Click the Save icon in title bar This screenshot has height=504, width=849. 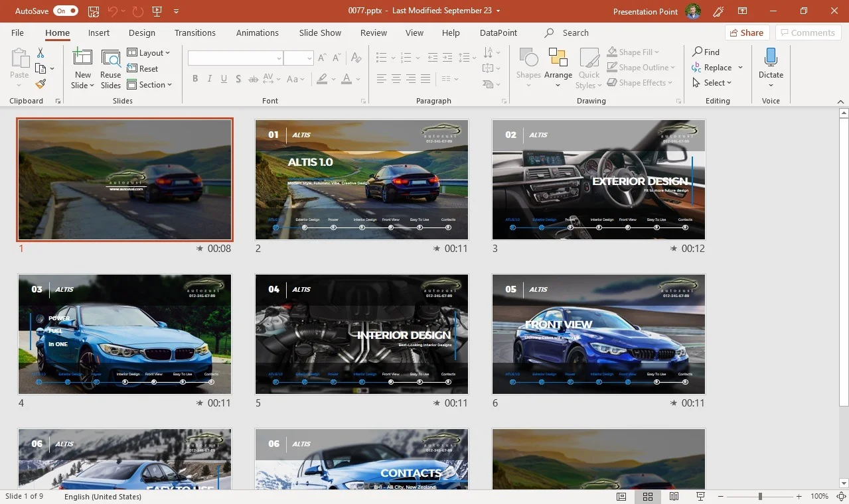click(x=94, y=11)
